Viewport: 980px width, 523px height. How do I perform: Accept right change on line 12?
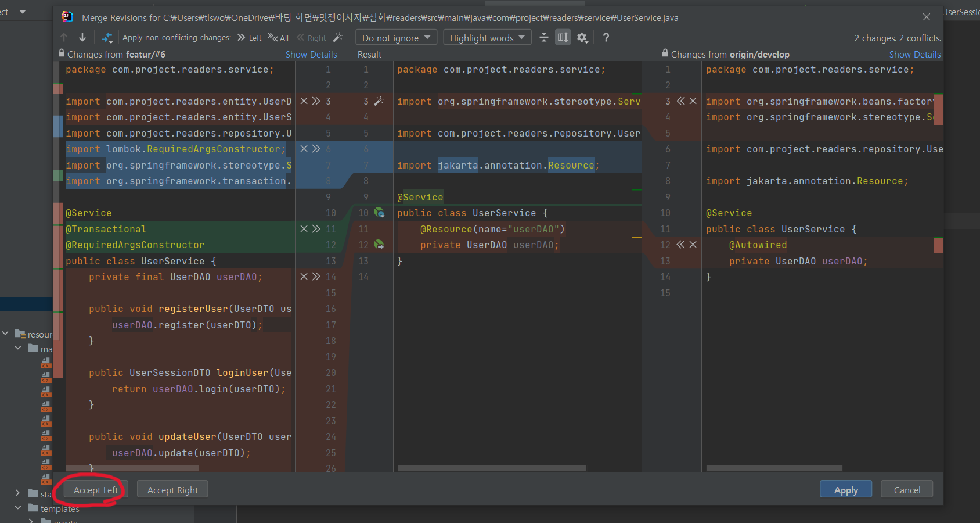[681, 245]
